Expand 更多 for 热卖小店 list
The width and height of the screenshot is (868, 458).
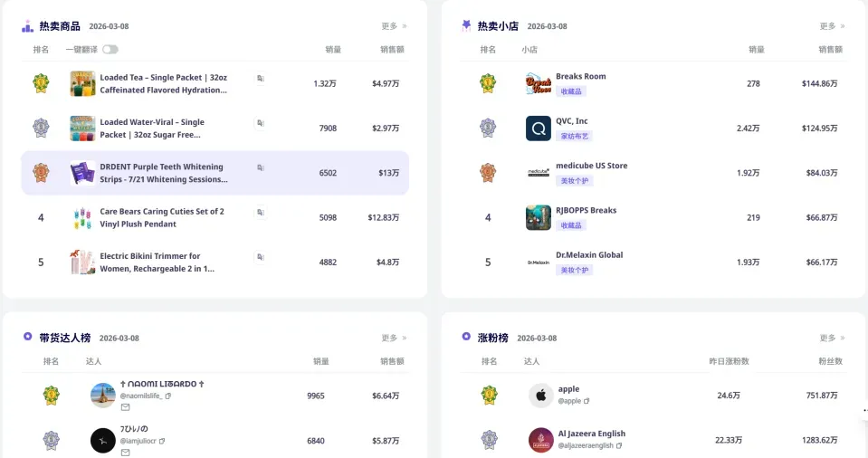coord(832,26)
